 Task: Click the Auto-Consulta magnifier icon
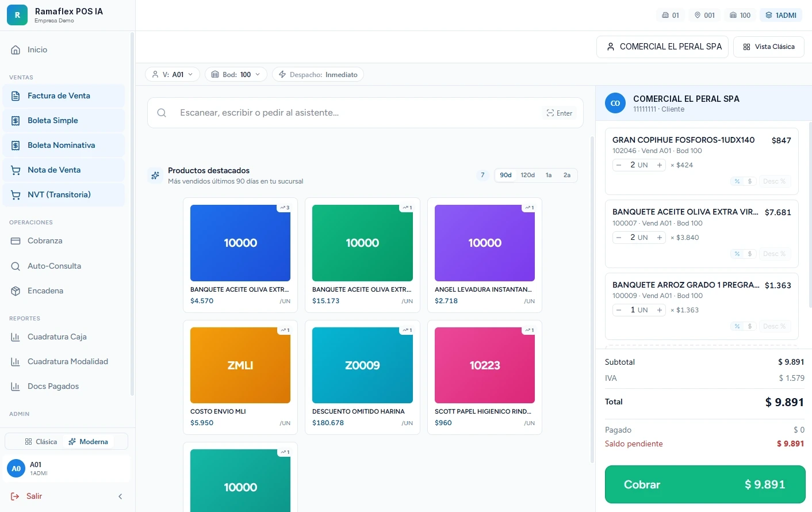pyautogui.click(x=16, y=266)
